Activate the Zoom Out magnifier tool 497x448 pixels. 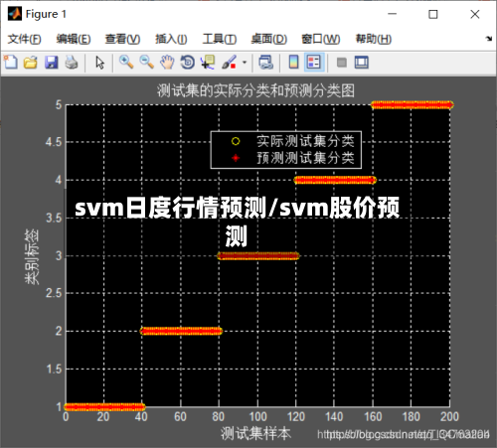(x=146, y=63)
